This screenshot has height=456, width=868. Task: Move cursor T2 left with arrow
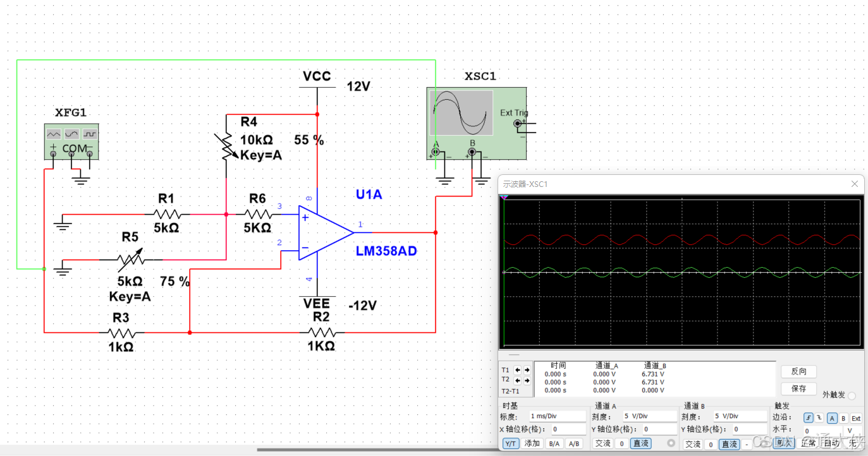click(x=517, y=380)
